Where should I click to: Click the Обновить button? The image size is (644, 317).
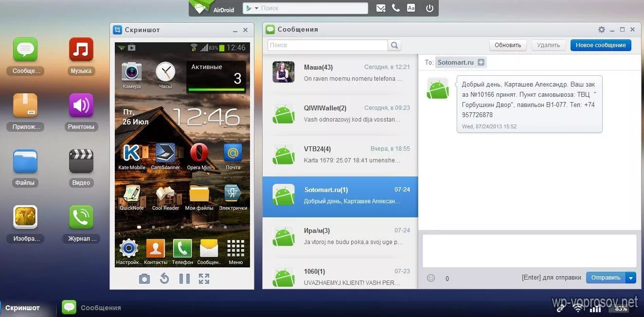[508, 45]
